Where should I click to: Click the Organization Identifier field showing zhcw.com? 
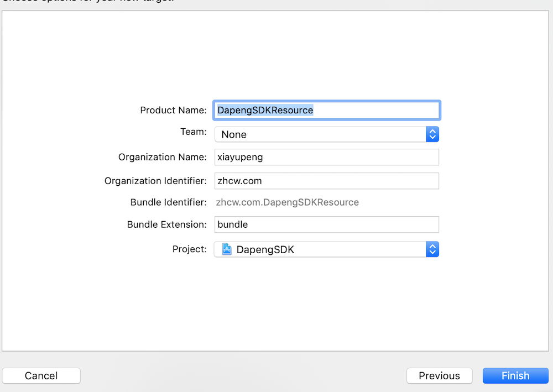click(x=326, y=181)
